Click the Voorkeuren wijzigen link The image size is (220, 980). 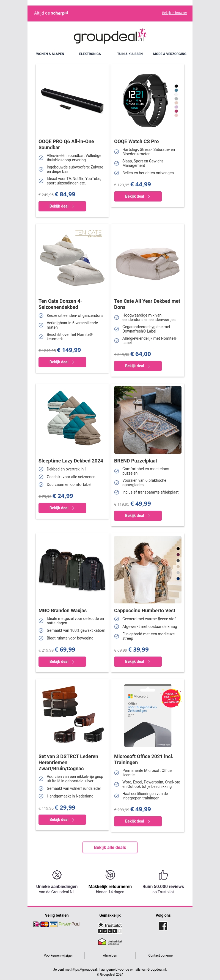click(59, 955)
